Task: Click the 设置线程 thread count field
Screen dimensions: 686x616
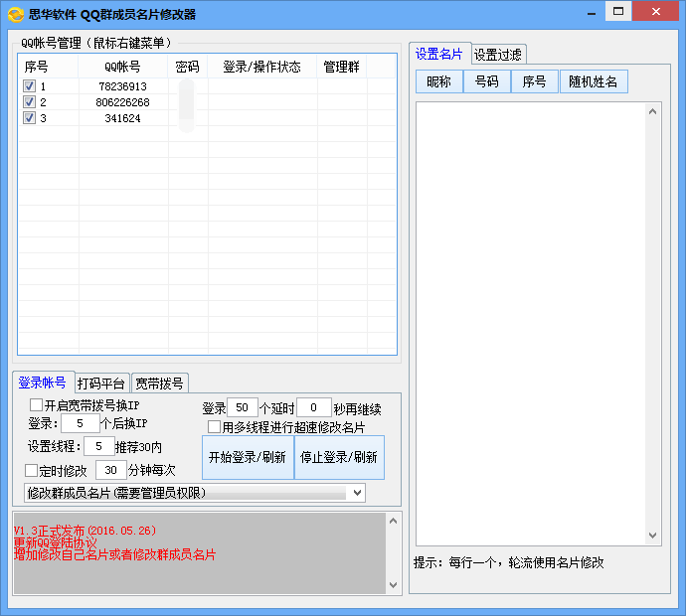Action: tap(98, 446)
